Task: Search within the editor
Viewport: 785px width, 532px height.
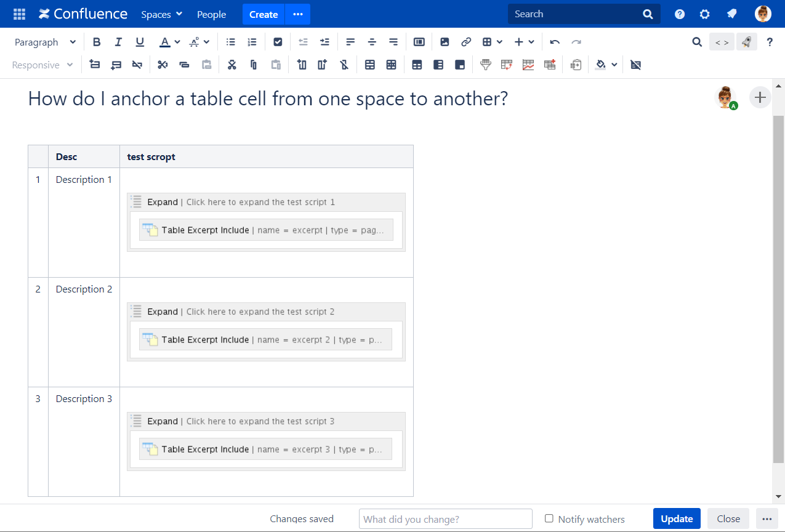Action: tap(696, 41)
